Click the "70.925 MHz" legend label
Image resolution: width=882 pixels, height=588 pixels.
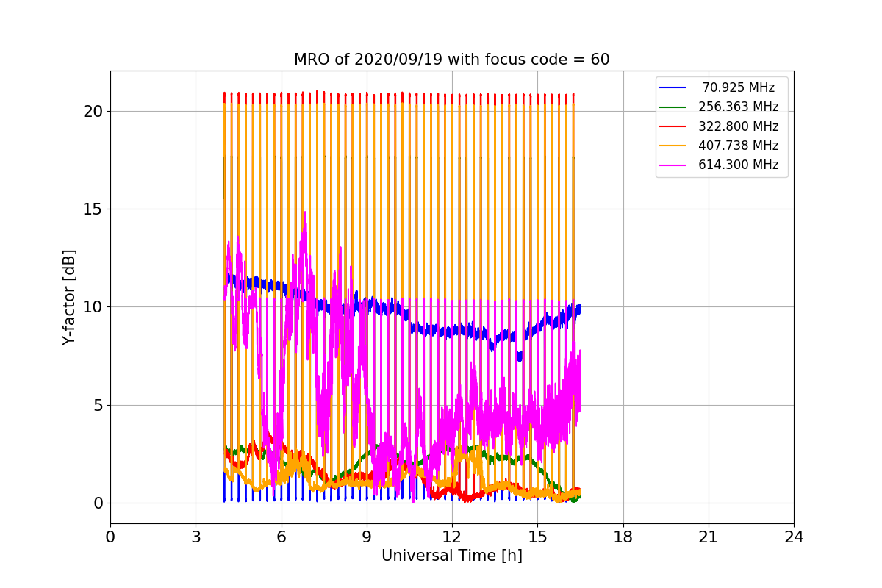[x=739, y=87]
